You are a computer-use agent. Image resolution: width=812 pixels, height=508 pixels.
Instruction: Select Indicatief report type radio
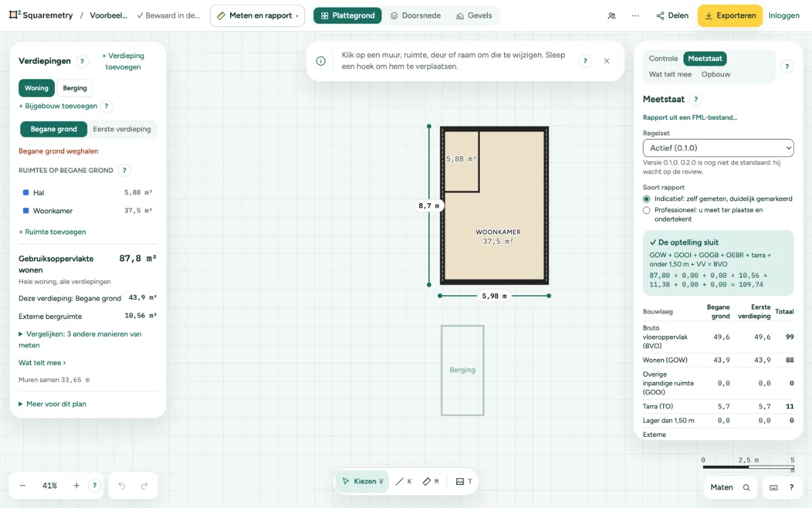[647, 199]
